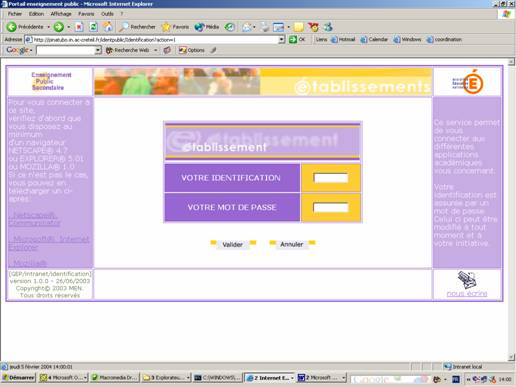Click the History icon in toolbar
This screenshot has height=387, width=516.
coord(229,27)
